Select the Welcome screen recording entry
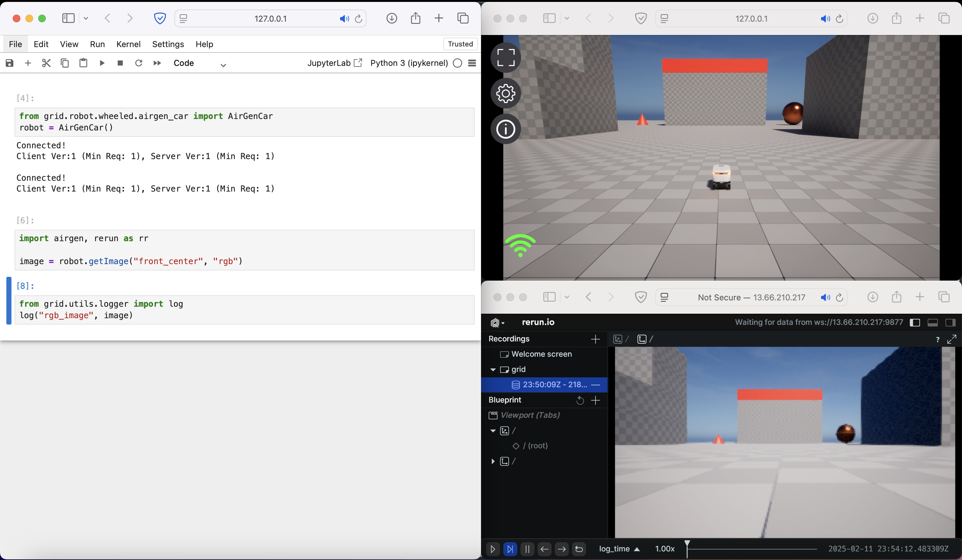Screen dimensions: 962x560 [541, 354]
